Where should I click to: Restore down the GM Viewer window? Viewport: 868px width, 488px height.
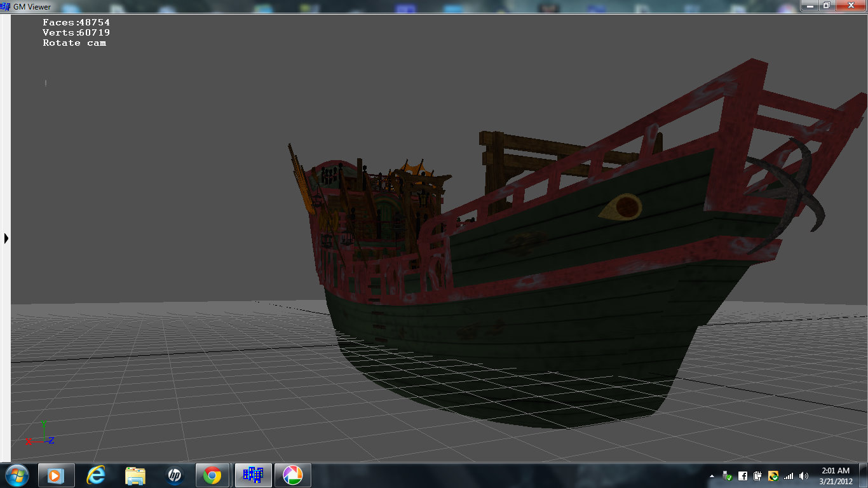tap(826, 5)
